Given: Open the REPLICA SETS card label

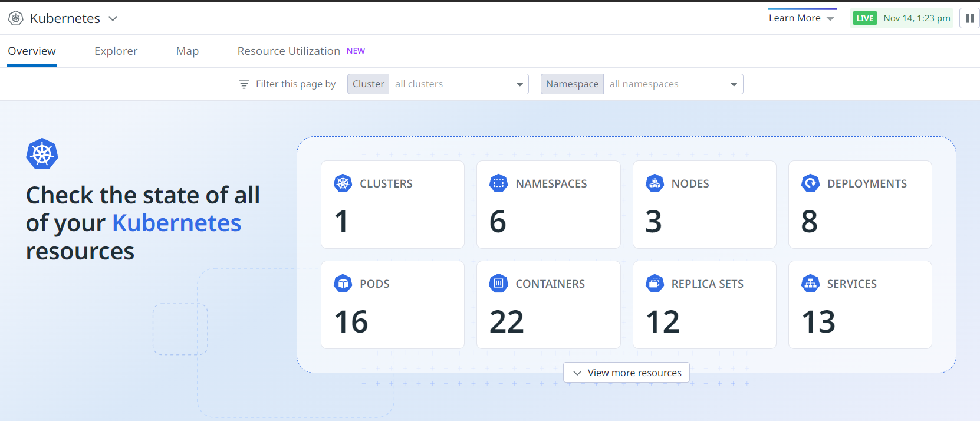Looking at the screenshot, I should (x=708, y=284).
